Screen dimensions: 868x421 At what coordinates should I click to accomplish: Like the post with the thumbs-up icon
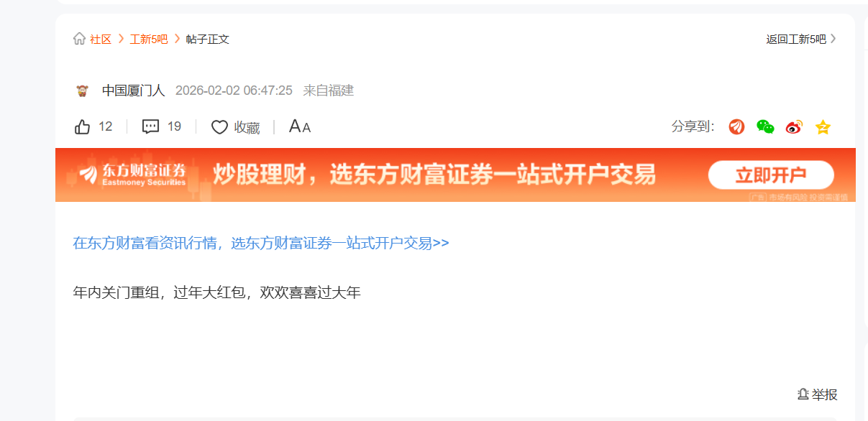click(83, 127)
